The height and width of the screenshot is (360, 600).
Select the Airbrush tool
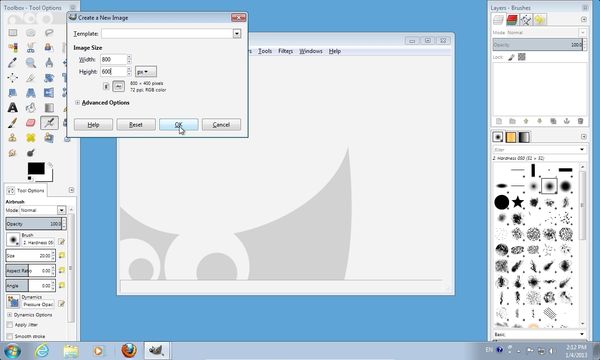[49, 123]
